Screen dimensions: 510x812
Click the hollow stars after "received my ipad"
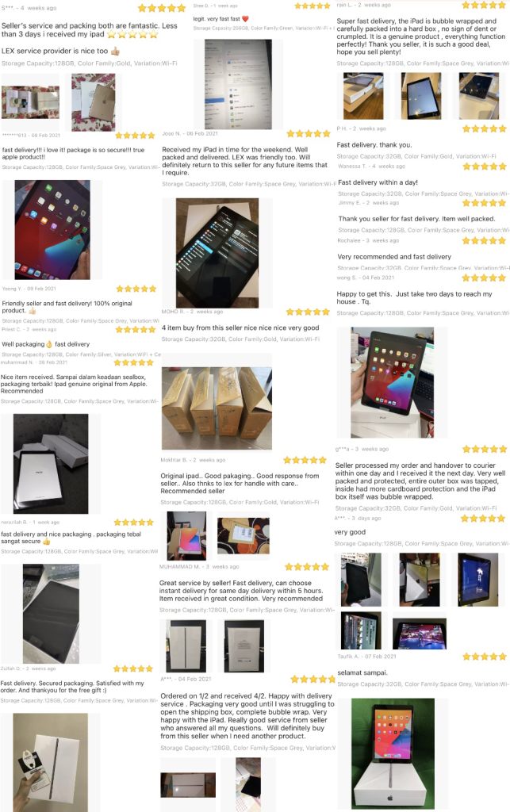132,35
